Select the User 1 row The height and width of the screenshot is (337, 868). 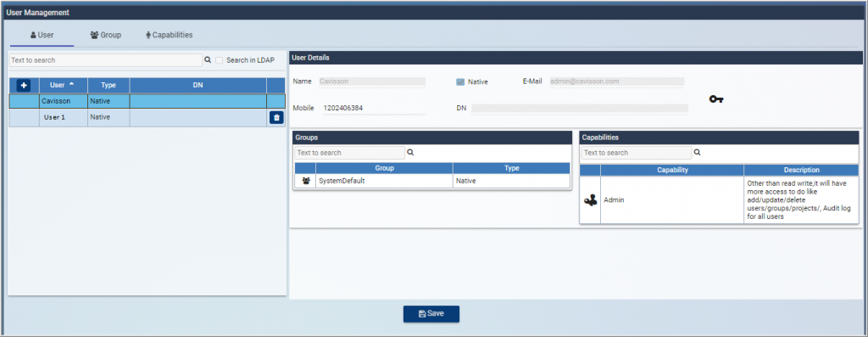147,117
